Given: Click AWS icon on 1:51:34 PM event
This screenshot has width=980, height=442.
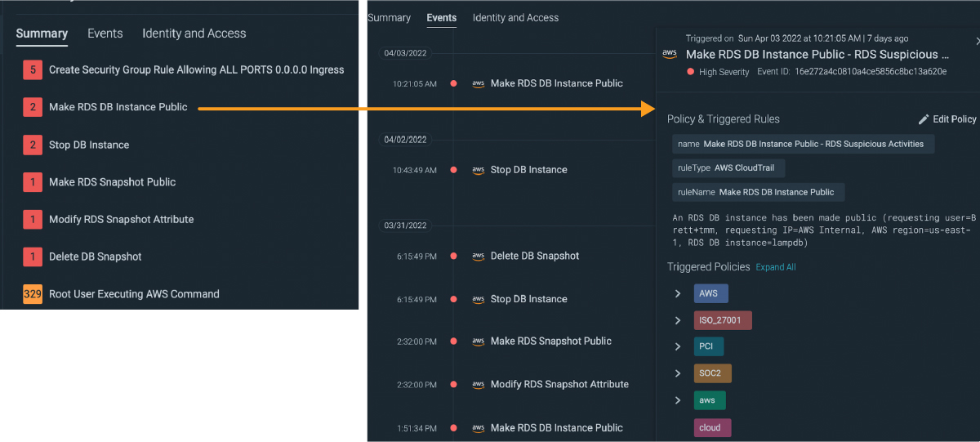Looking at the screenshot, I should (x=479, y=428).
